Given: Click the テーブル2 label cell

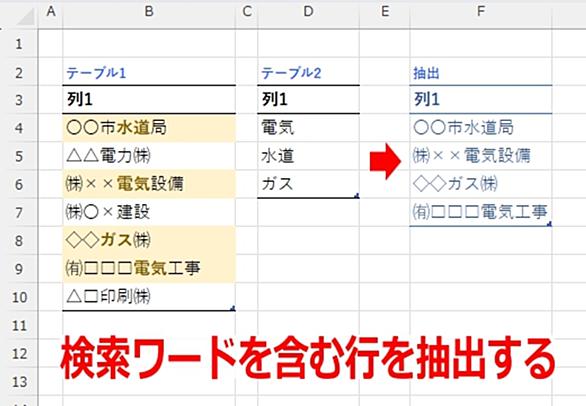Looking at the screenshot, I should point(308,72).
